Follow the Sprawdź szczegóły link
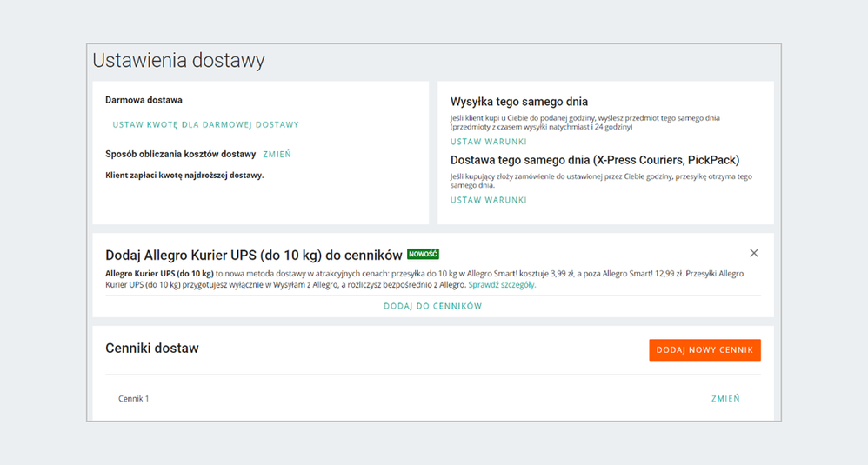 (x=502, y=285)
